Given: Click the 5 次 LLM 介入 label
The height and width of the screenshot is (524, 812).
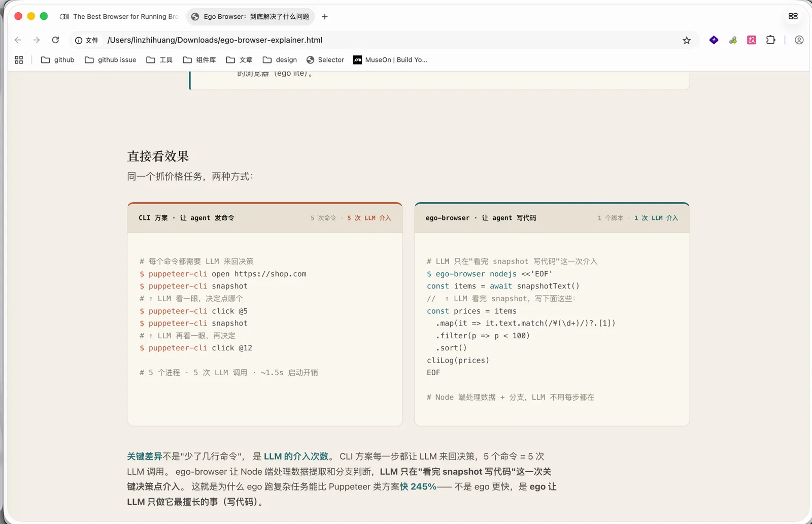Looking at the screenshot, I should [x=369, y=218].
